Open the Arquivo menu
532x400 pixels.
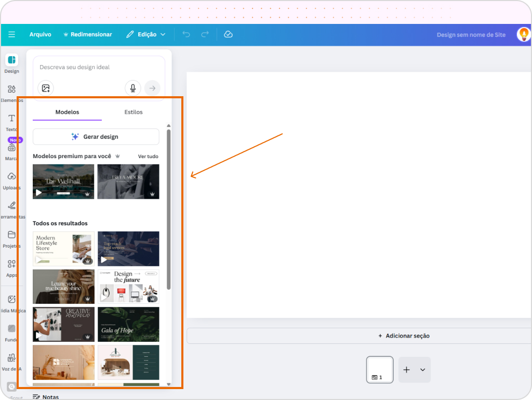click(41, 34)
